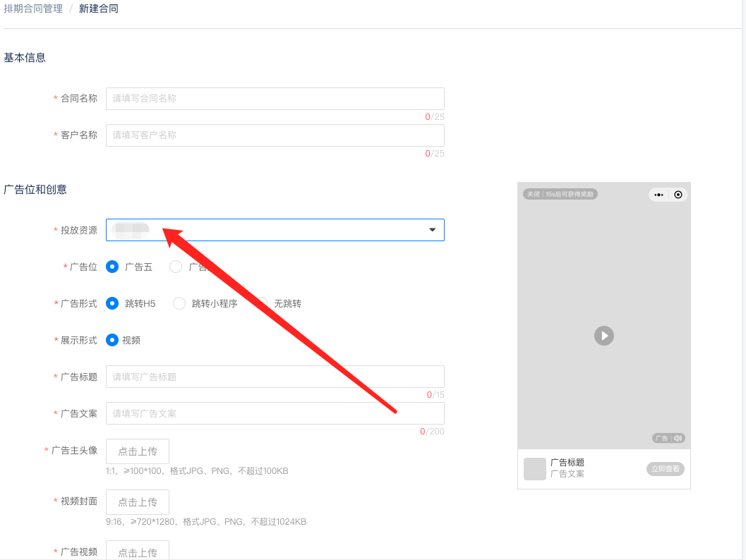Image resolution: width=746 pixels, height=560 pixels.
Task: Click the 广告标题 input box
Action: click(275, 377)
